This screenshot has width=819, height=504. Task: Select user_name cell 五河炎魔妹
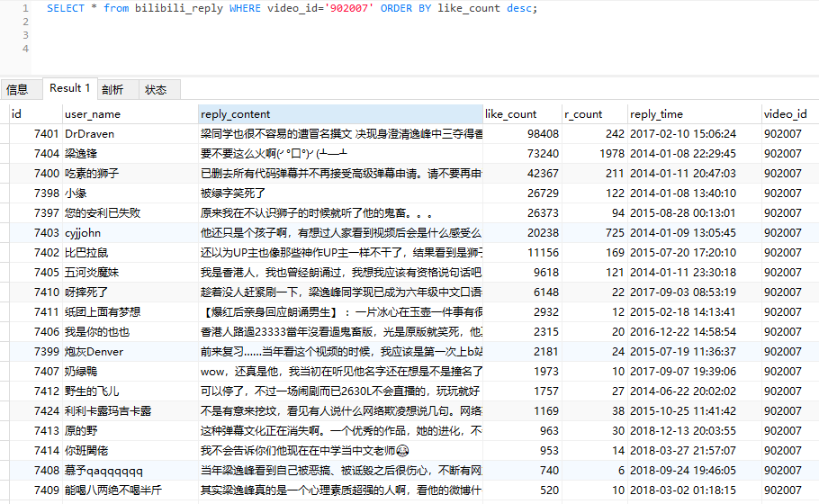[x=130, y=273]
